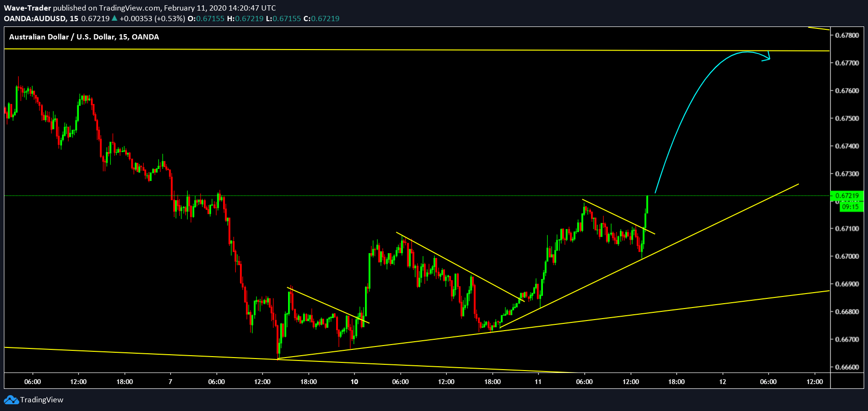Click the low value L:0.67155 in the header

coord(283,18)
